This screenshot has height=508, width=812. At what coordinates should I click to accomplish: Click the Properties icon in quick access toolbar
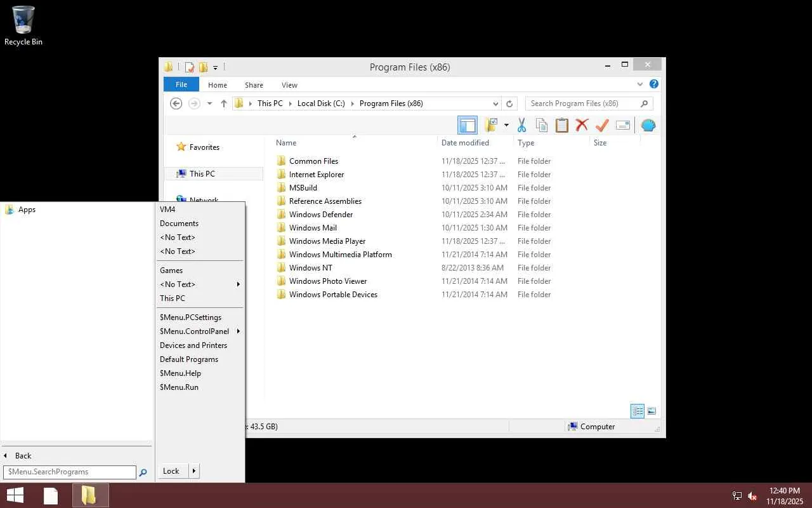[x=189, y=67]
